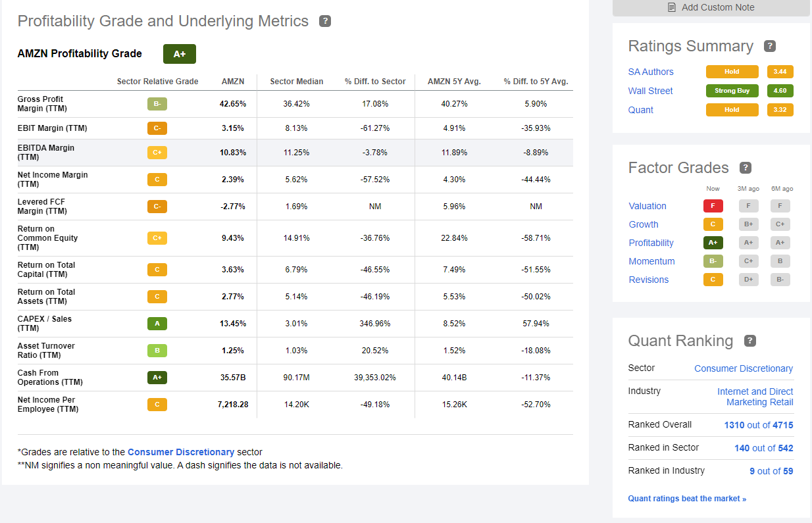This screenshot has height=523, width=812.
Task: Click the 35.57B cash from operations value
Action: click(x=233, y=378)
